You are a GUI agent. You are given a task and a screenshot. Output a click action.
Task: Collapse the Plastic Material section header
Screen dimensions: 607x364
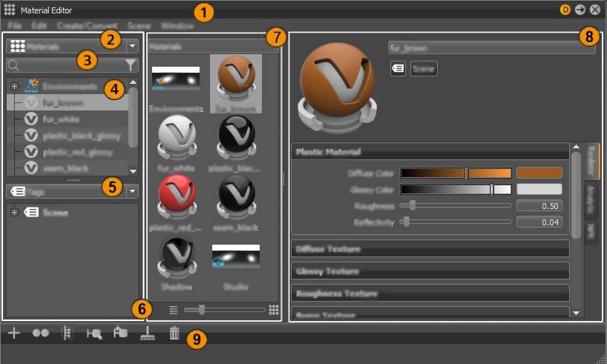(x=430, y=151)
